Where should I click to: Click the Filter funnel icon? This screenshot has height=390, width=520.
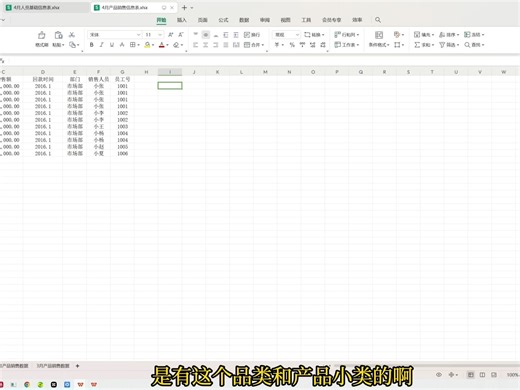pos(442,45)
